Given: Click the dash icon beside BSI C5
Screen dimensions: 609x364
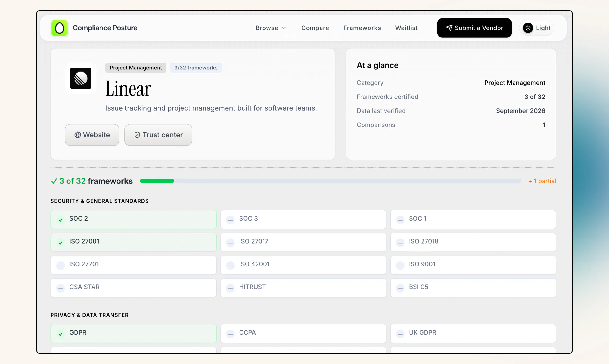Looking at the screenshot, I should (x=400, y=288).
